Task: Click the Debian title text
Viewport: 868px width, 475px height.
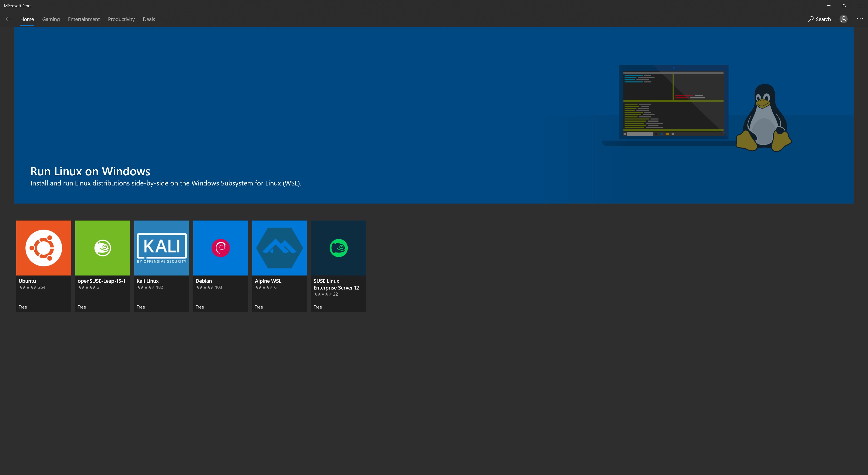Action: pos(204,281)
